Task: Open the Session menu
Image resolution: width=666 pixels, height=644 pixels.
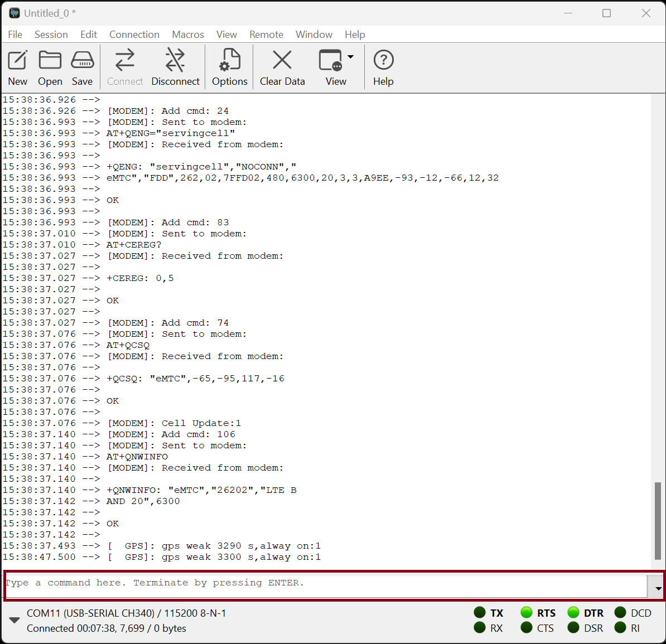Action: (x=51, y=35)
